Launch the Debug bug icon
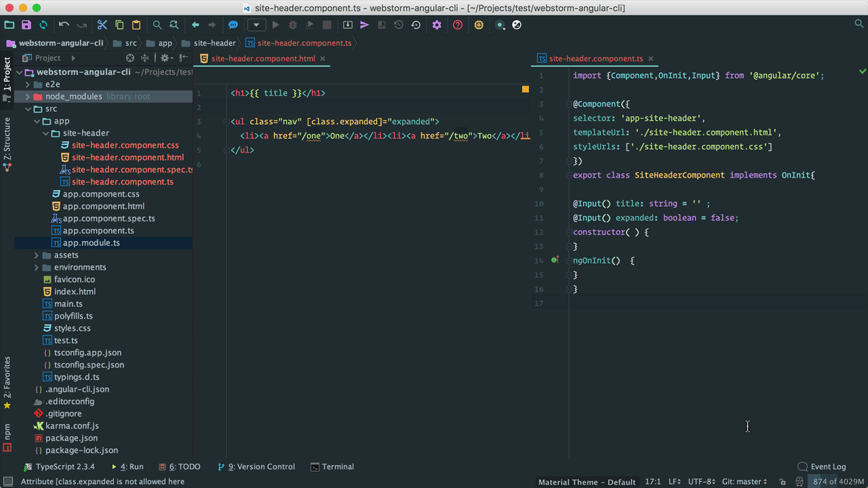The width and height of the screenshot is (868, 488). pos(292,24)
